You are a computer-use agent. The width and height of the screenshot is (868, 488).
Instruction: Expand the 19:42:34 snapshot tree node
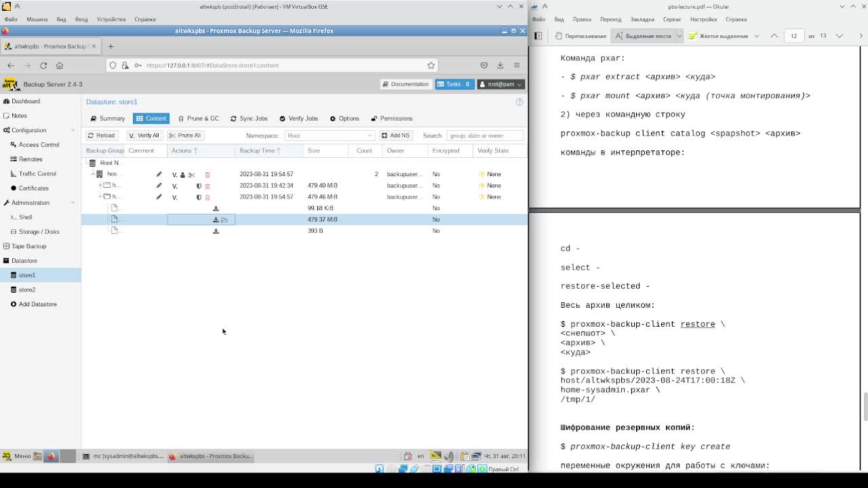(100, 185)
